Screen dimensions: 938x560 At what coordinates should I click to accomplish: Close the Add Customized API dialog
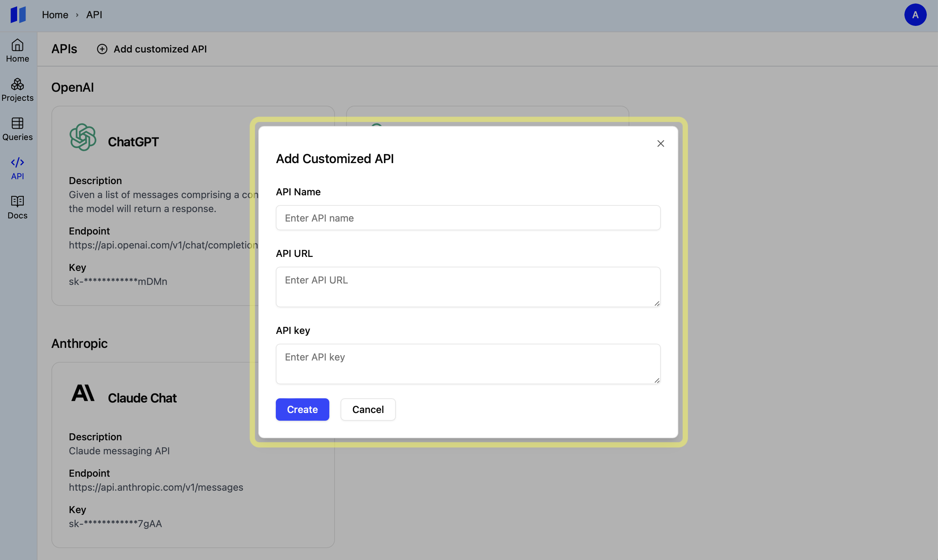point(660,143)
